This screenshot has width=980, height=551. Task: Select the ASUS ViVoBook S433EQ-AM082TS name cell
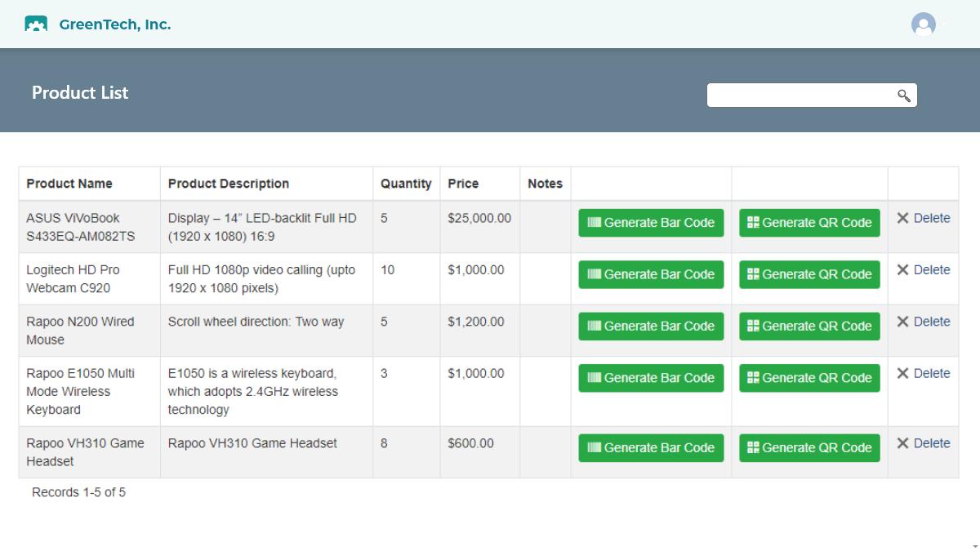click(x=90, y=227)
